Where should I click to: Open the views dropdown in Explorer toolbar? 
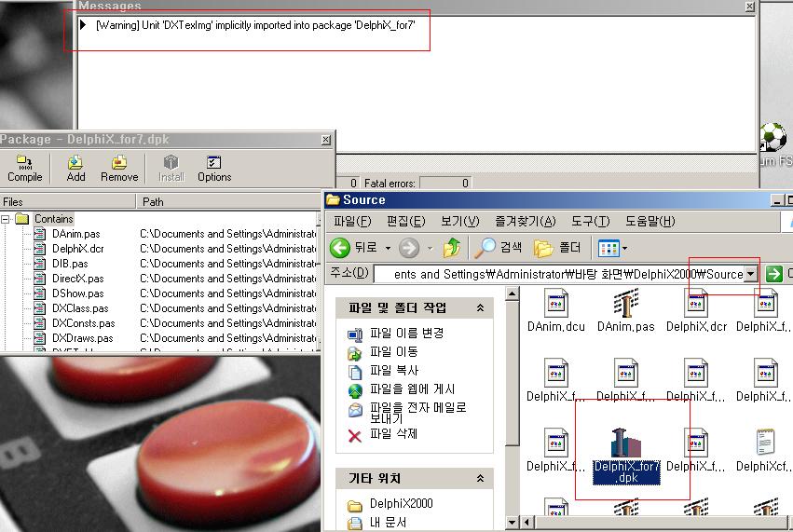point(613,248)
